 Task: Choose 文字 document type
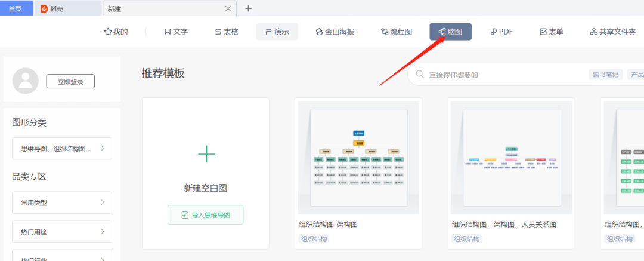[176, 32]
